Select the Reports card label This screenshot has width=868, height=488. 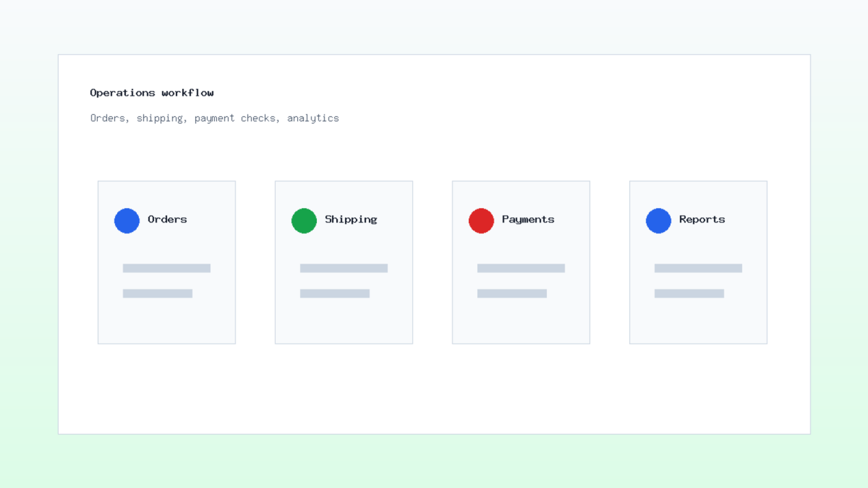point(702,219)
